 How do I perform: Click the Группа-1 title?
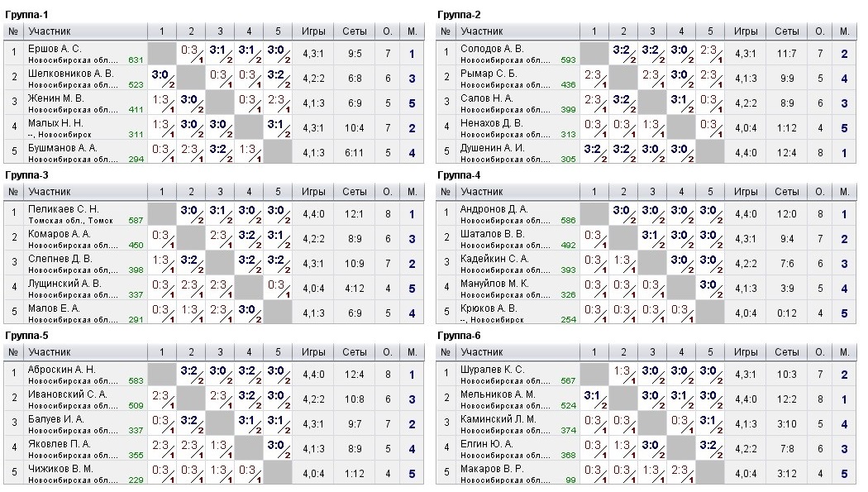26,15
